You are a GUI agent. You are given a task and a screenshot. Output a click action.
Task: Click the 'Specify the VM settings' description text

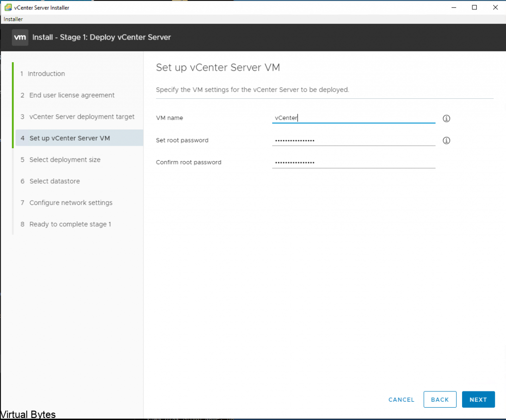pyautogui.click(x=253, y=89)
